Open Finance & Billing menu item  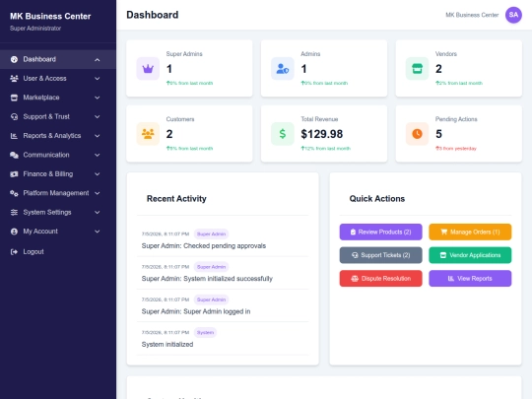pyautogui.click(x=58, y=174)
